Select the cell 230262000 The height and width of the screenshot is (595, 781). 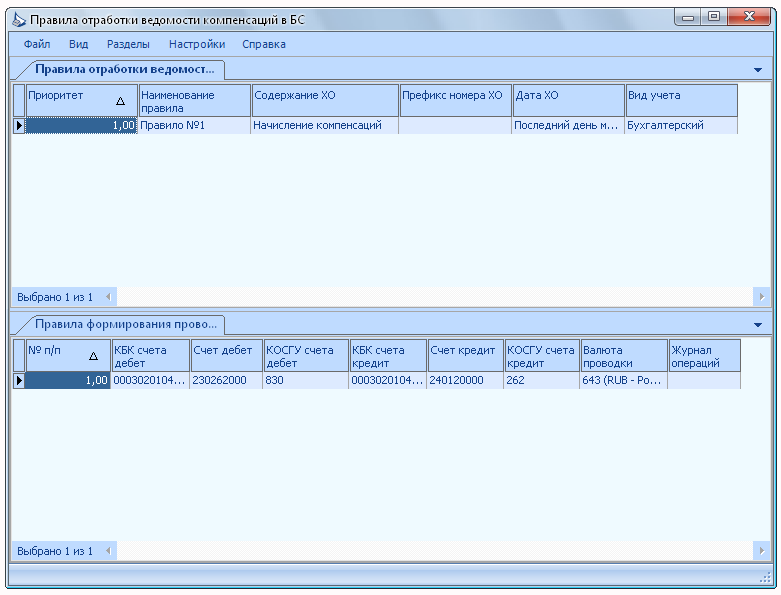click(226, 380)
